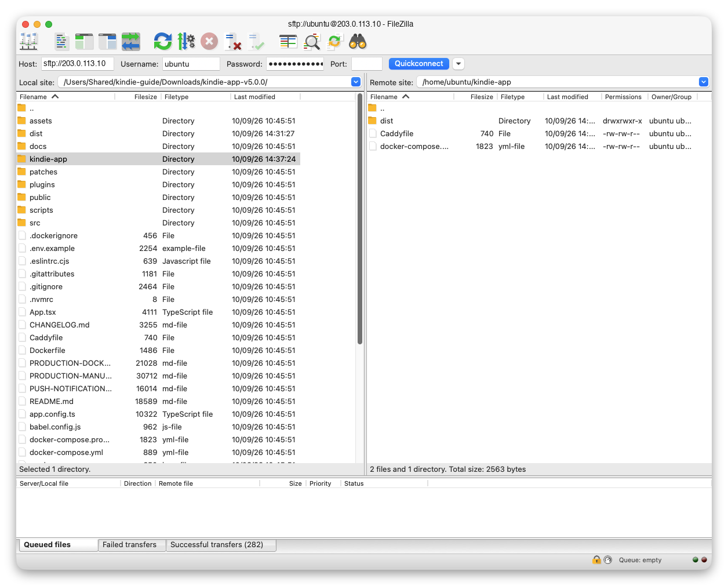Image resolution: width=728 pixels, height=586 pixels.
Task: Select App.tsx file in local list
Action: point(158,312)
